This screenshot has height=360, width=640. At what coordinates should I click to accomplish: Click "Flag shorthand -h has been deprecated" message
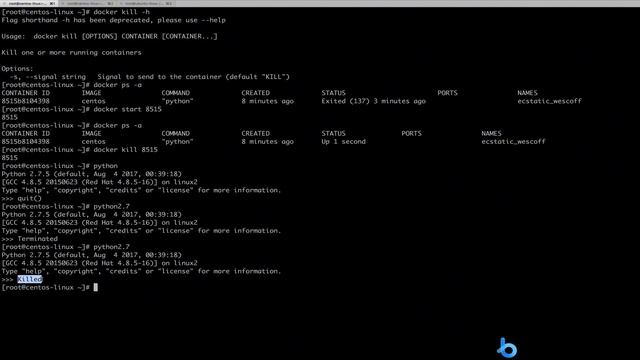click(x=113, y=20)
